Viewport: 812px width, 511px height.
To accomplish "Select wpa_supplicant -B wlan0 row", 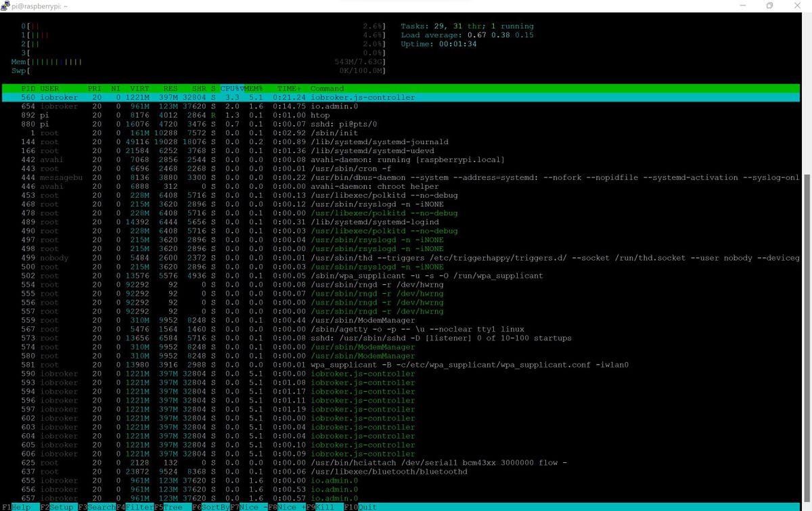I will 402,365.
